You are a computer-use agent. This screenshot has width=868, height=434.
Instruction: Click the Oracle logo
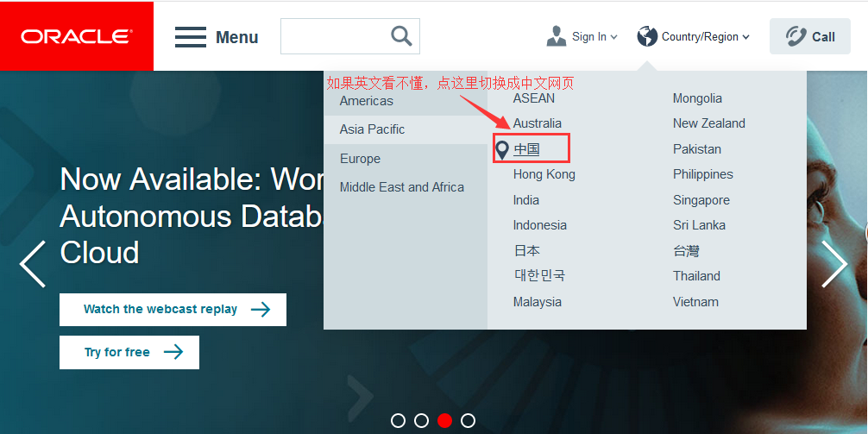tap(77, 36)
